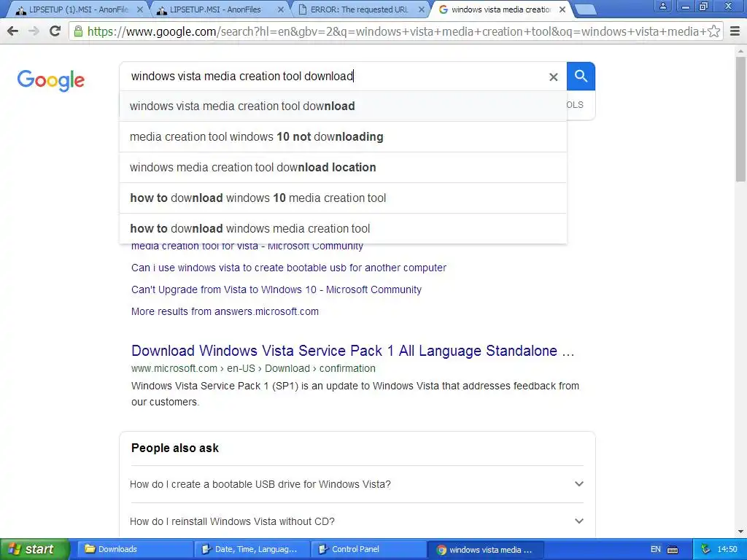Click inside the Google search field
This screenshot has height=560, width=747.
tap(333, 76)
